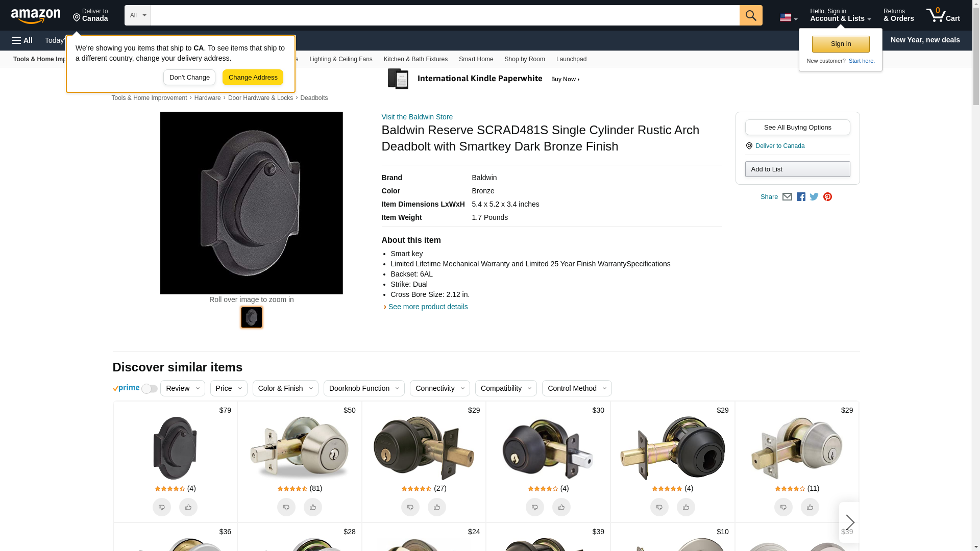980x551 pixels.
Task: Click the Amazon logo
Action: click(36, 16)
